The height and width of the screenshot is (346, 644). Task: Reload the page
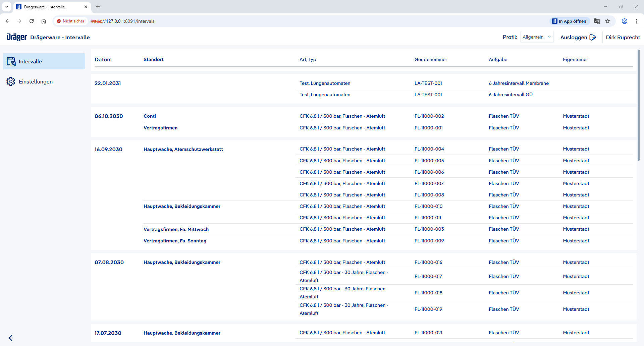pos(32,21)
